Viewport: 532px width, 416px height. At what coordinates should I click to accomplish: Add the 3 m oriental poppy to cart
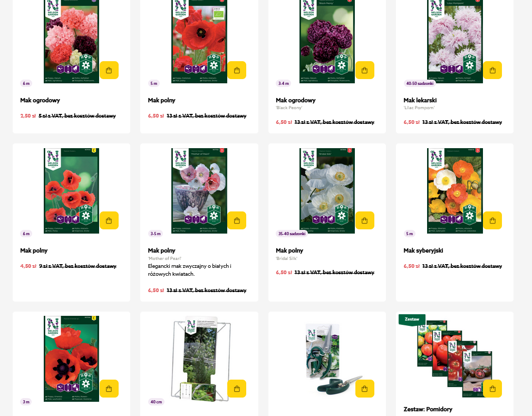point(109,389)
